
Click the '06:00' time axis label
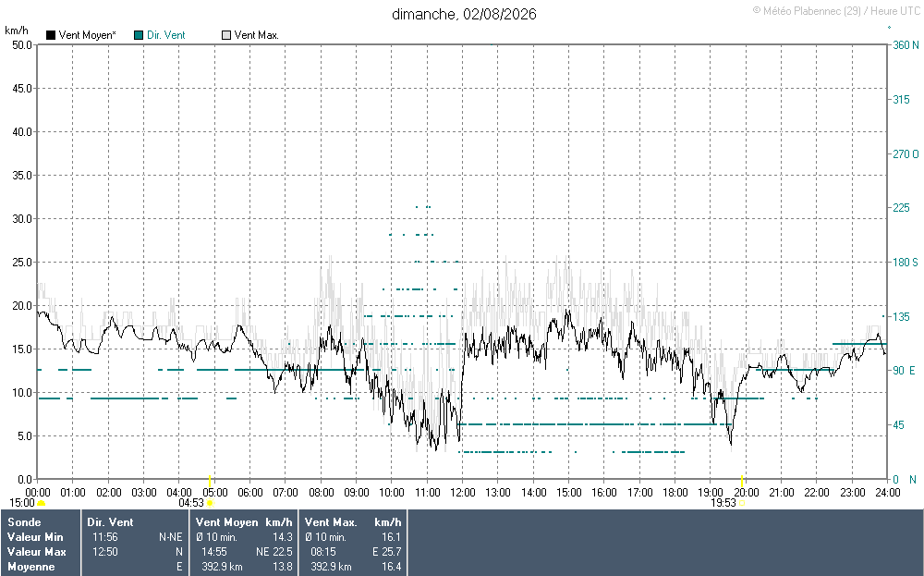(249, 493)
